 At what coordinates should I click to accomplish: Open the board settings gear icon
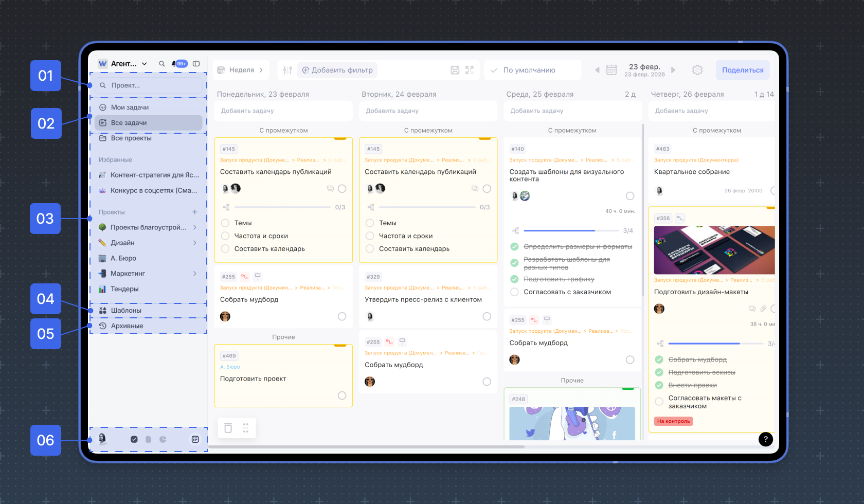click(x=697, y=70)
